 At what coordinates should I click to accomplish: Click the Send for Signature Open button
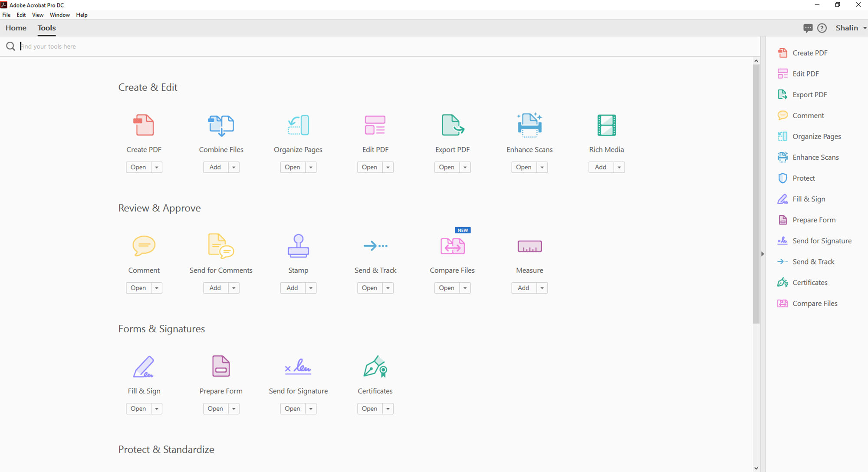[x=292, y=408]
